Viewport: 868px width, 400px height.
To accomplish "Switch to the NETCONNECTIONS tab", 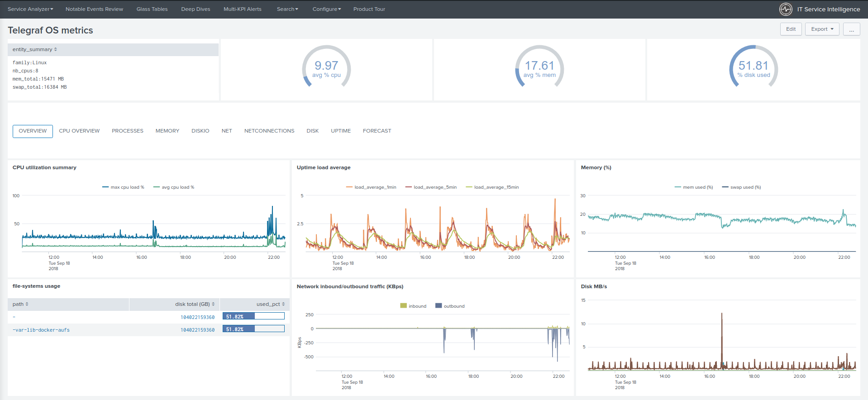I will coord(269,131).
